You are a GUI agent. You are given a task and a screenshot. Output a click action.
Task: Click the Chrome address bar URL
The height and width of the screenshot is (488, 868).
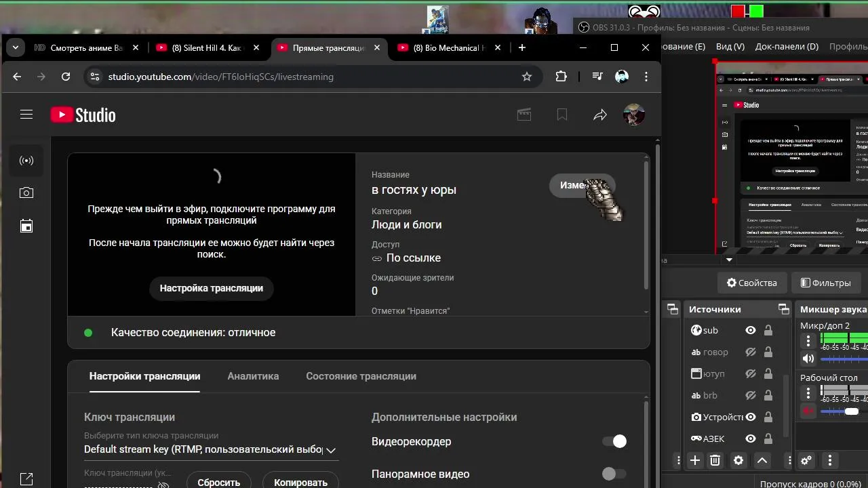(221, 77)
